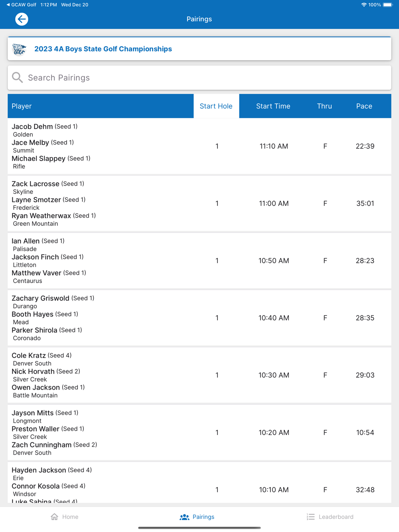Tap the 10:50 AM start time
Image resolution: width=399 pixels, height=532 pixels.
[x=274, y=261]
